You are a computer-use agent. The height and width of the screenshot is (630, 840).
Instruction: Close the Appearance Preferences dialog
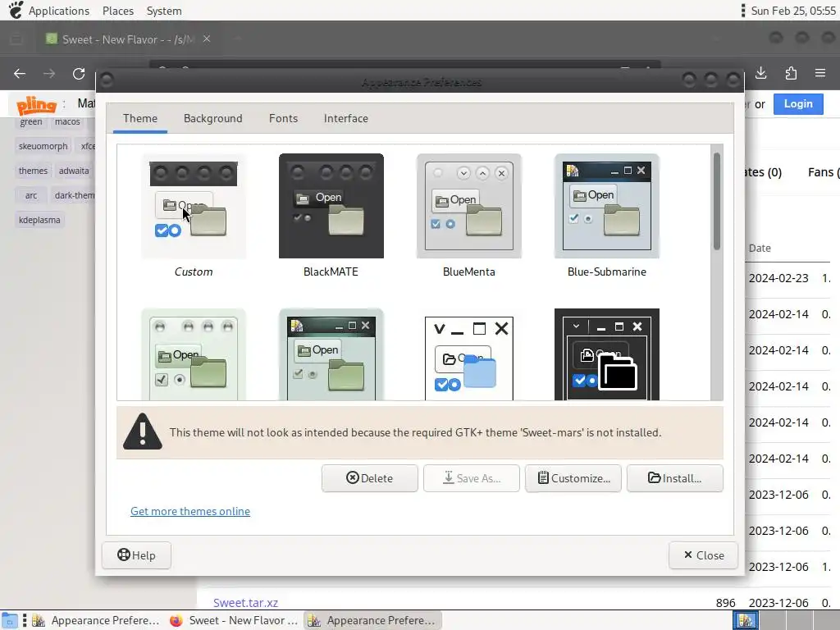(x=703, y=555)
